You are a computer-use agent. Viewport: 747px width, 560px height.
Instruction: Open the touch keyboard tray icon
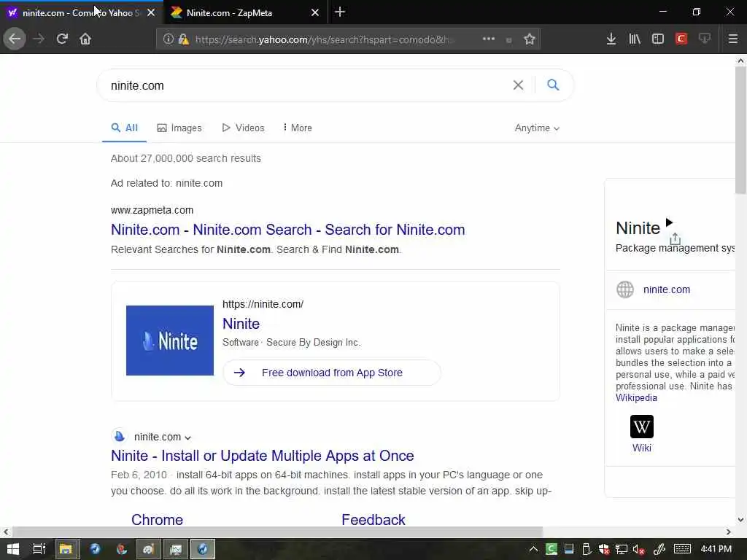point(682,549)
